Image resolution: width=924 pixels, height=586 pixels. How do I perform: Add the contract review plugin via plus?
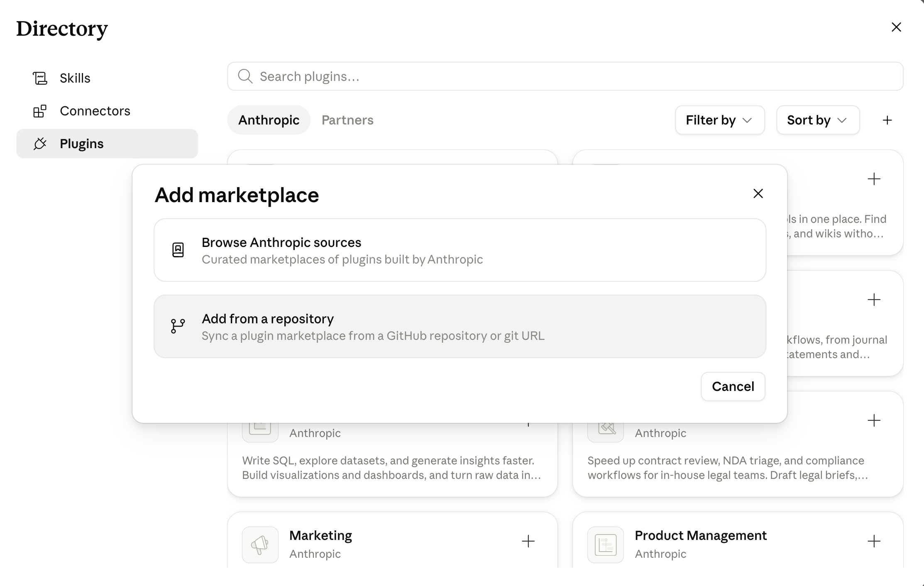coord(874,421)
